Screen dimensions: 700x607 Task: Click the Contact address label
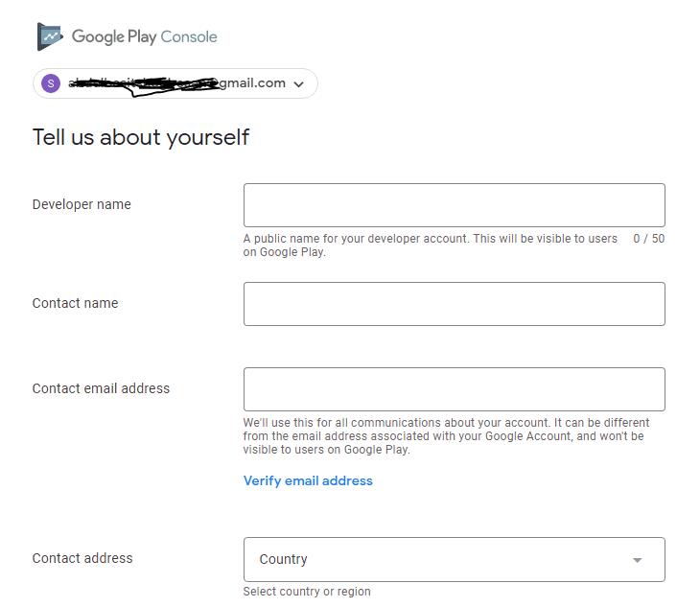(82, 558)
